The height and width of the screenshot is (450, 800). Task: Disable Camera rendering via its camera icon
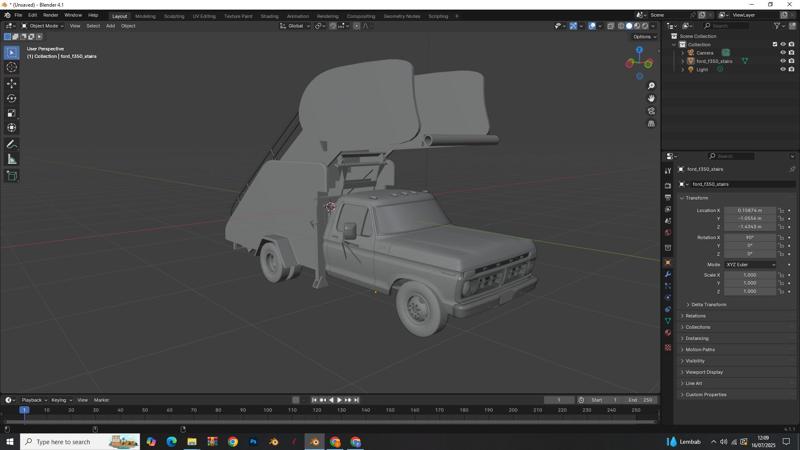point(791,53)
